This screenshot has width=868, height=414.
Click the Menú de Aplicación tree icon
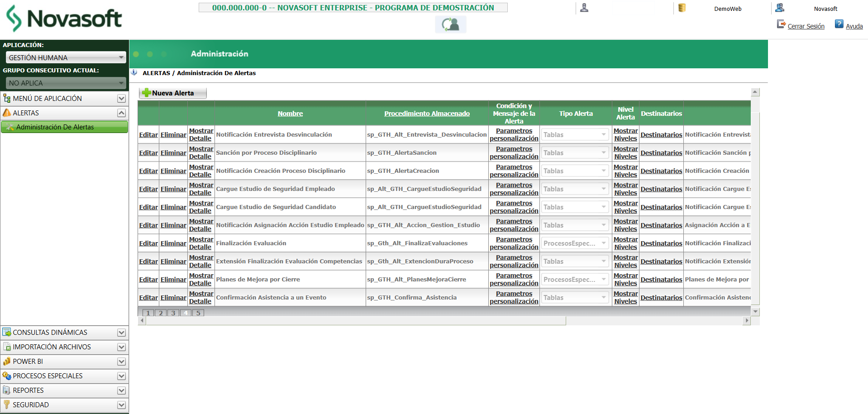(7, 98)
